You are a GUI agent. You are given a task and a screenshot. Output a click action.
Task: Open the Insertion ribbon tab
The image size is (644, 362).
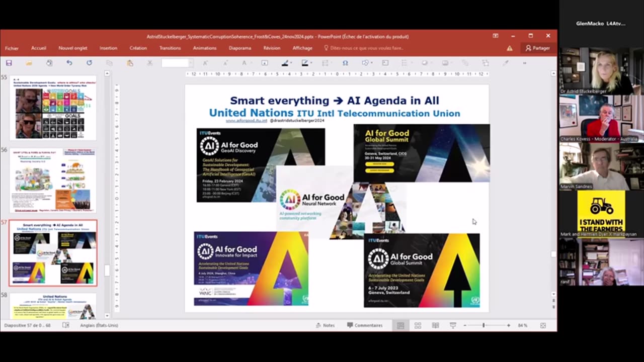point(108,48)
